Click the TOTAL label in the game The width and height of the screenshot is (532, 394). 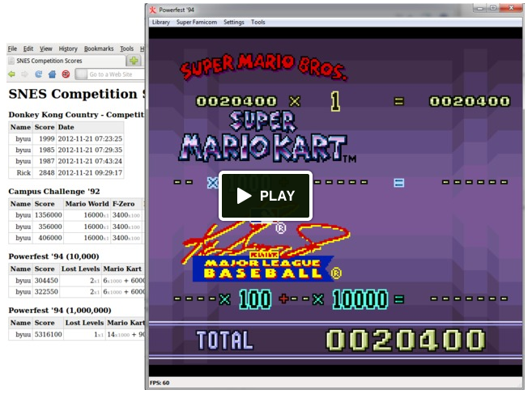tap(225, 340)
